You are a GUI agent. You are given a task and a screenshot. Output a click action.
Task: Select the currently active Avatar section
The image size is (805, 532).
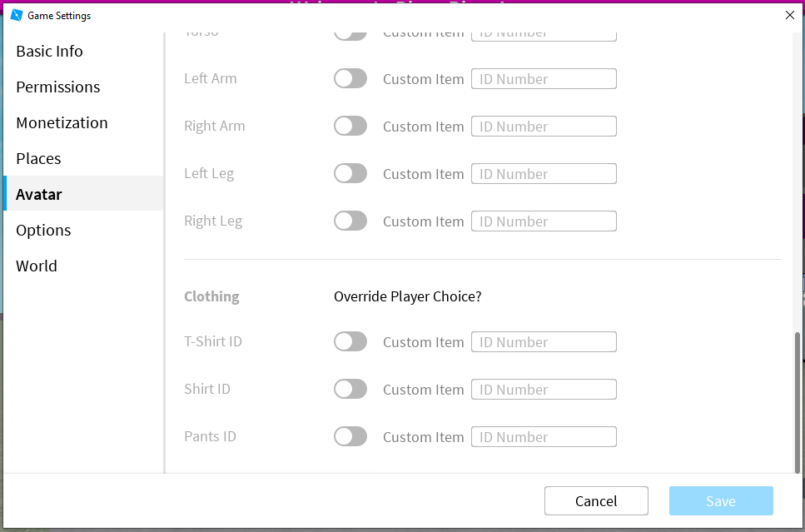pos(39,193)
